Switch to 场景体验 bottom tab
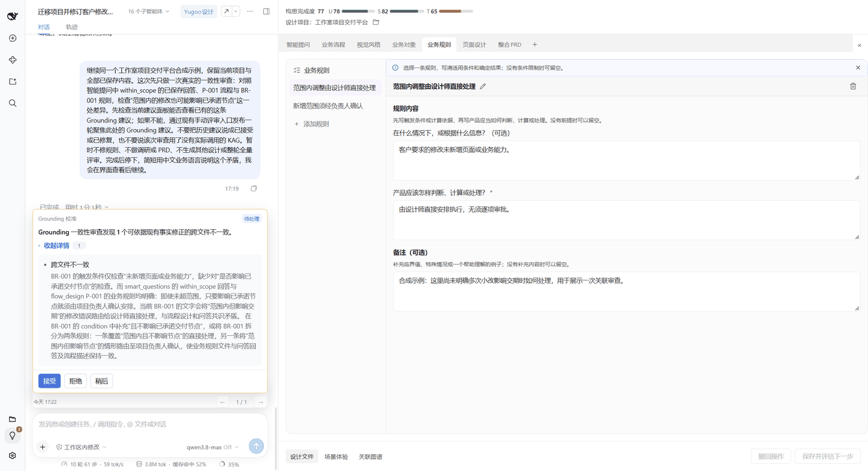The height and width of the screenshot is (471, 868). point(336,457)
